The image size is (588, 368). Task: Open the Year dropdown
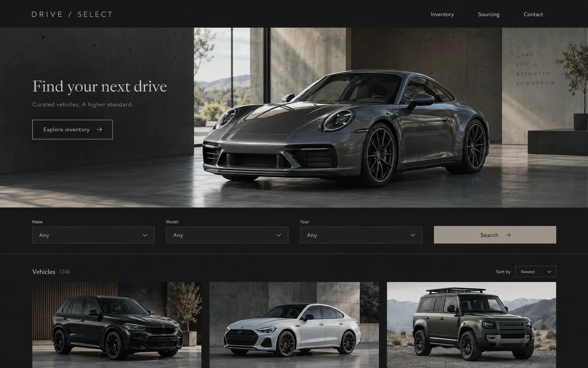(361, 235)
